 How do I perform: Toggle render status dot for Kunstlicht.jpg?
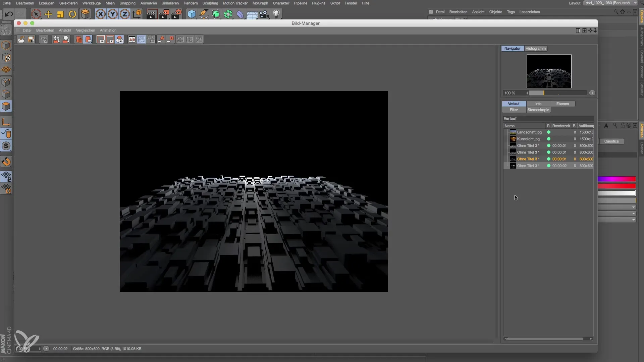pos(549,139)
